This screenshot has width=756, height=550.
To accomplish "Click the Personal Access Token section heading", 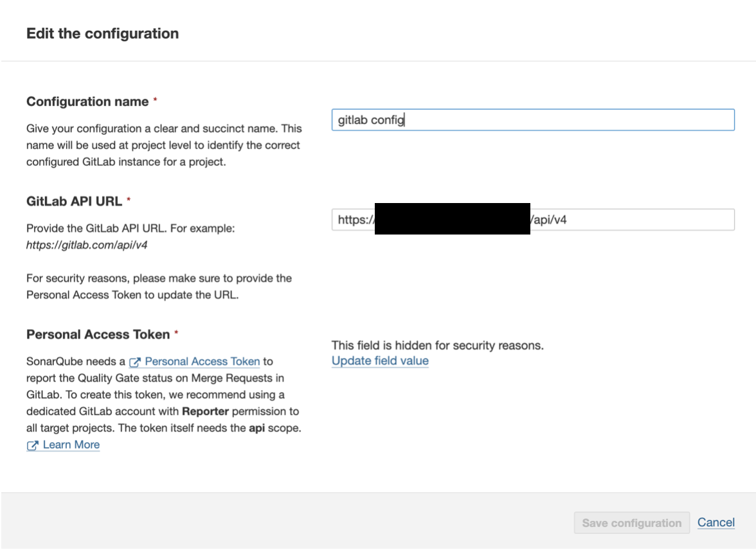I will [x=98, y=334].
